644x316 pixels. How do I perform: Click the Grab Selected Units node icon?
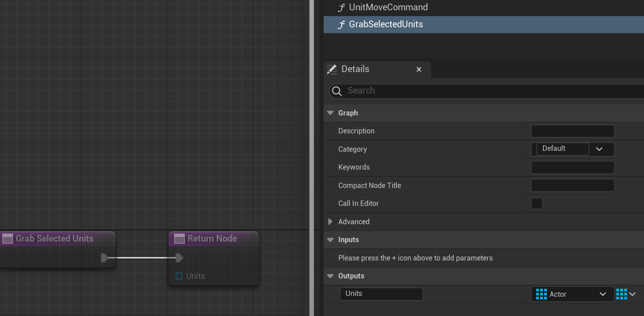8,239
